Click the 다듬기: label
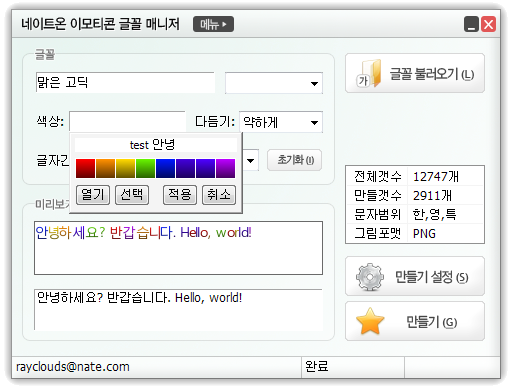This screenshot has height=388, width=511. [x=215, y=122]
